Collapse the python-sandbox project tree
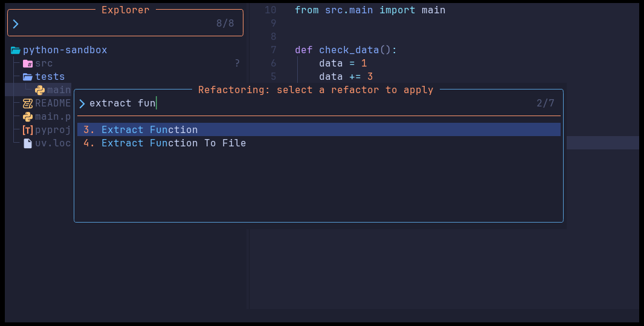 (x=65, y=50)
